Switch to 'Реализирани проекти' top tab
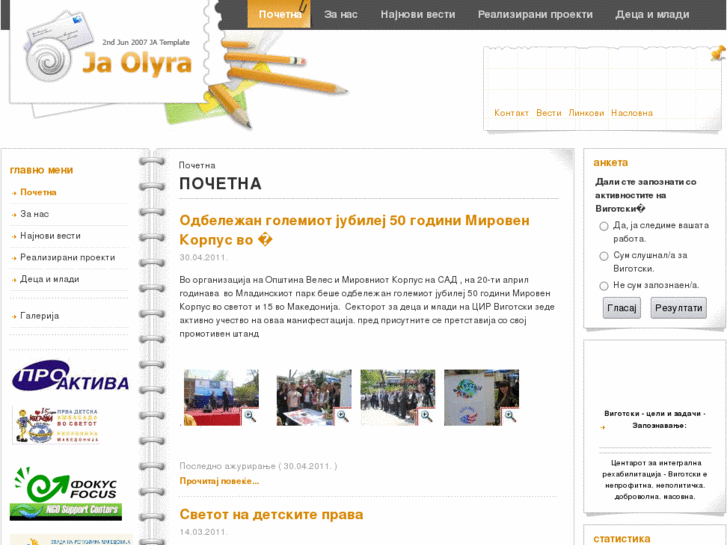The image size is (727, 545). pos(535,14)
